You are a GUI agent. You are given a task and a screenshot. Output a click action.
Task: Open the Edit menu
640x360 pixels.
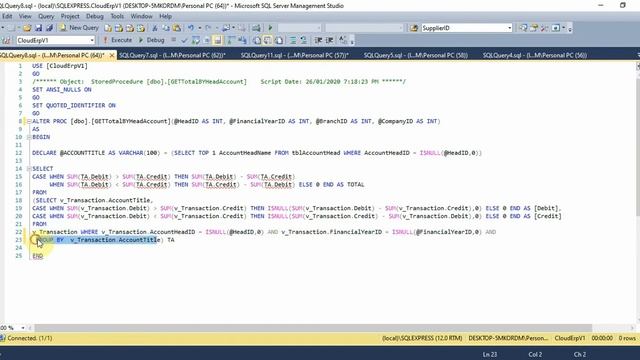[x=7, y=16]
